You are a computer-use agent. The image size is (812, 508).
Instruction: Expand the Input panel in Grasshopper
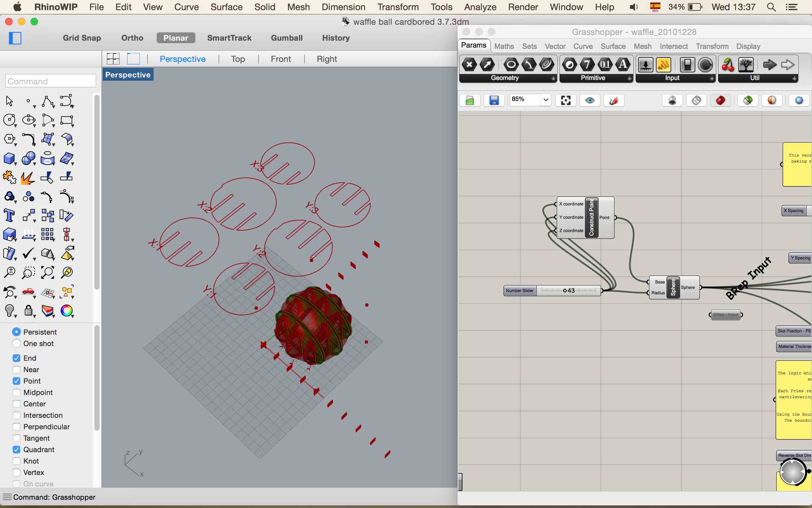pyautogui.click(x=712, y=79)
